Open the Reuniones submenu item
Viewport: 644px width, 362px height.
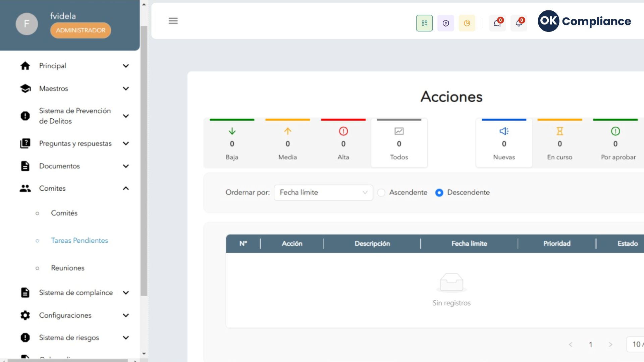tap(68, 268)
